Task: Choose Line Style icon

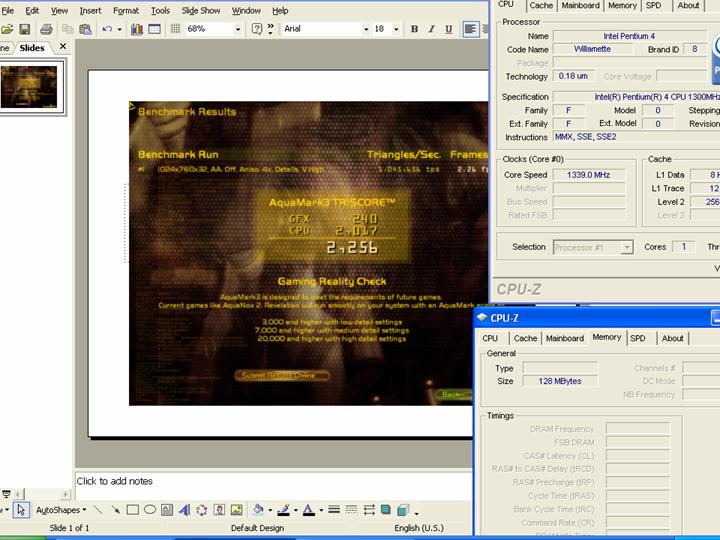Action: (334, 510)
